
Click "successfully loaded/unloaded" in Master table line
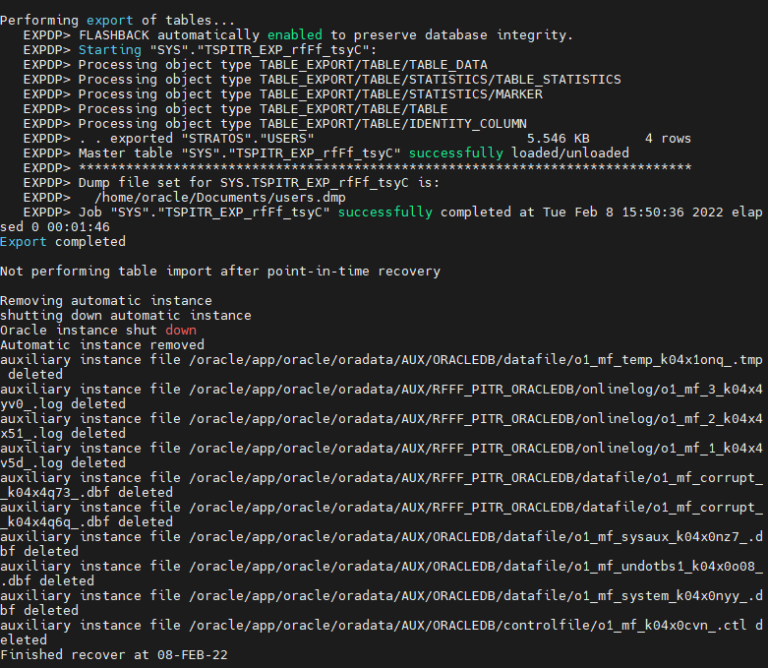519,153
